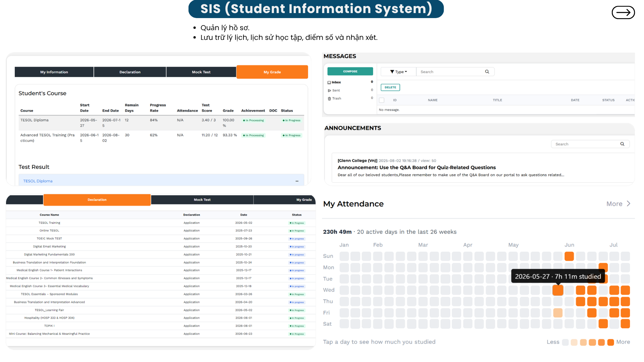Click the Online TESOL declaration row

click(161, 231)
